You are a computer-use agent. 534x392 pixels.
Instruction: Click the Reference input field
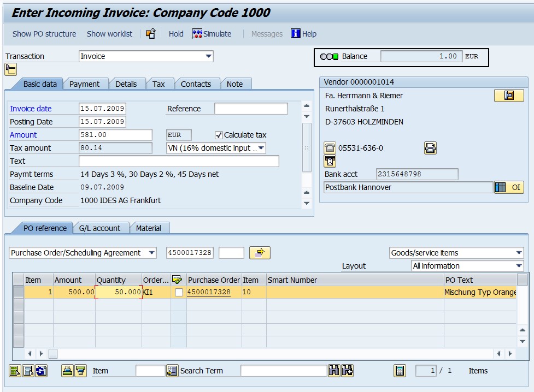click(251, 109)
